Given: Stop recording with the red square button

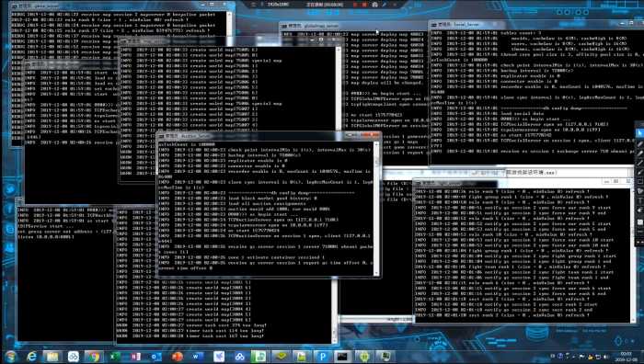Looking at the screenshot, I should tap(364, 5).
